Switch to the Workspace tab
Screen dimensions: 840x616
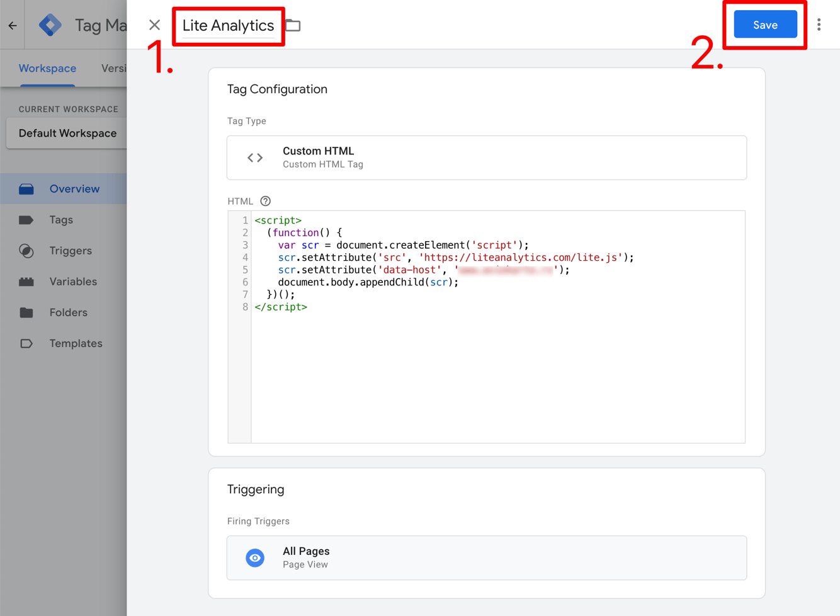pyautogui.click(x=47, y=68)
